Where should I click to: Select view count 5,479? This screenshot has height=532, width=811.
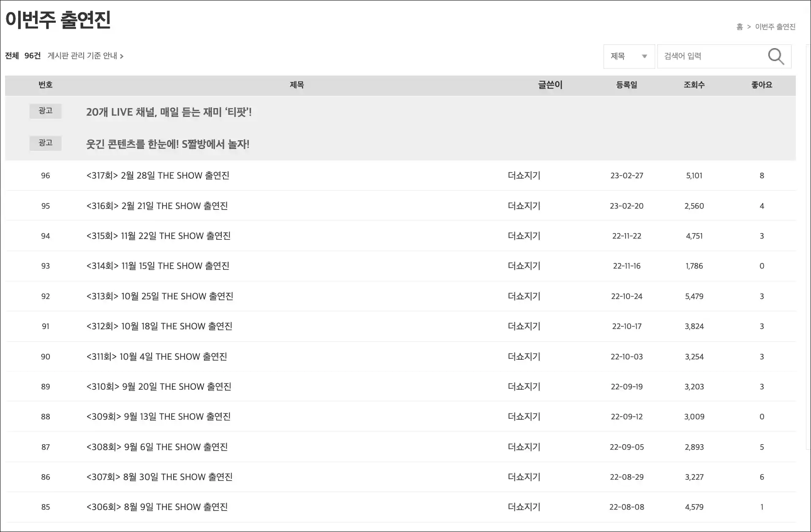694,296
